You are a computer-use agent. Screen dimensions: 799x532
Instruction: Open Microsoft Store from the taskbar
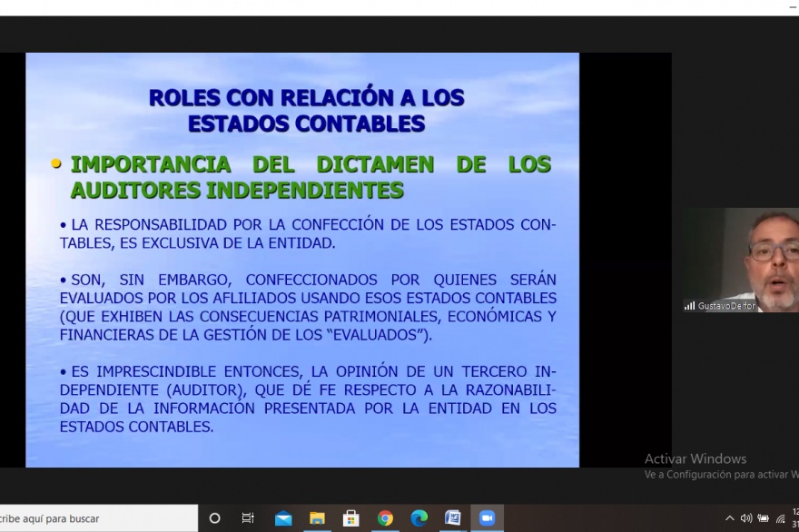coord(351,518)
